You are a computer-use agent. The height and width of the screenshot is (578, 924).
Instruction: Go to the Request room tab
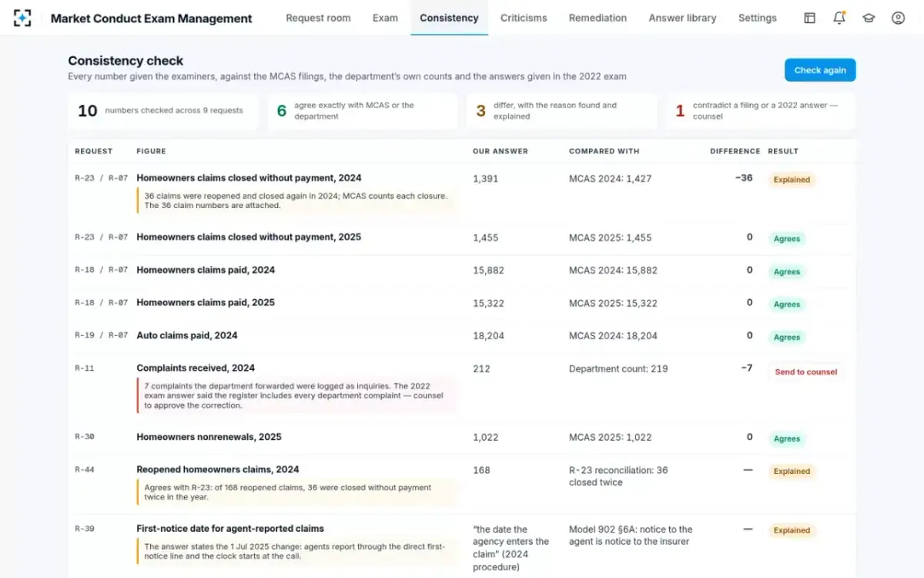click(x=318, y=18)
